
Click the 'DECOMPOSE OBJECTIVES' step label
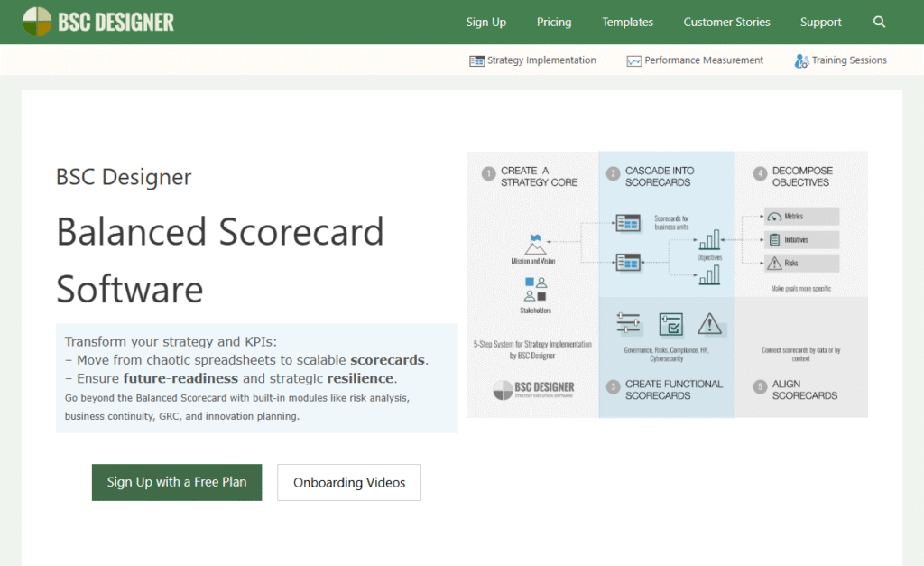coord(802,176)
